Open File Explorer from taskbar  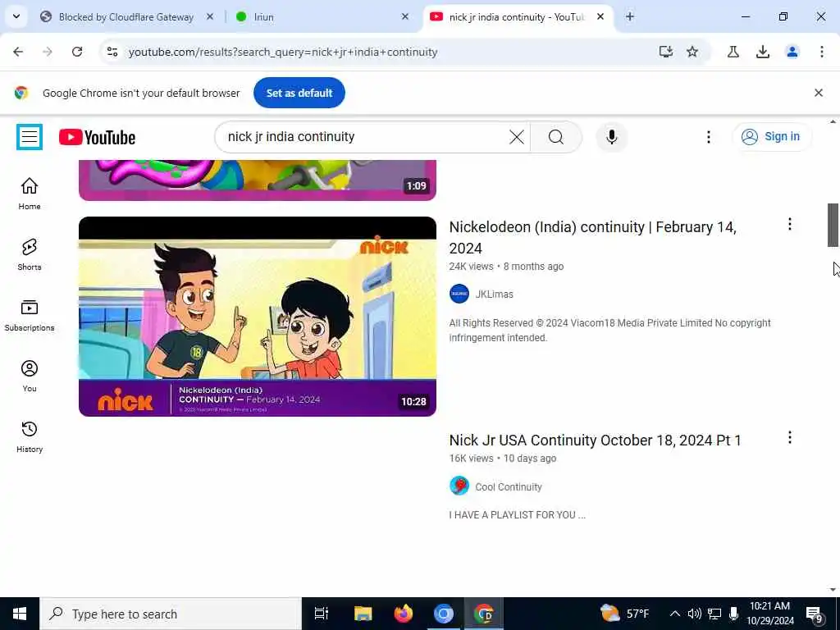tap(363, 614)
